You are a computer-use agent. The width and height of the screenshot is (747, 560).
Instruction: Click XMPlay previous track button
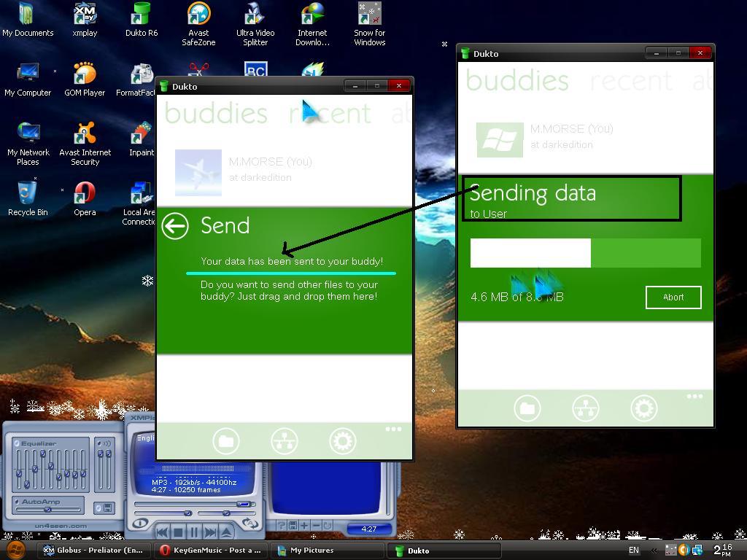(162, 532)
